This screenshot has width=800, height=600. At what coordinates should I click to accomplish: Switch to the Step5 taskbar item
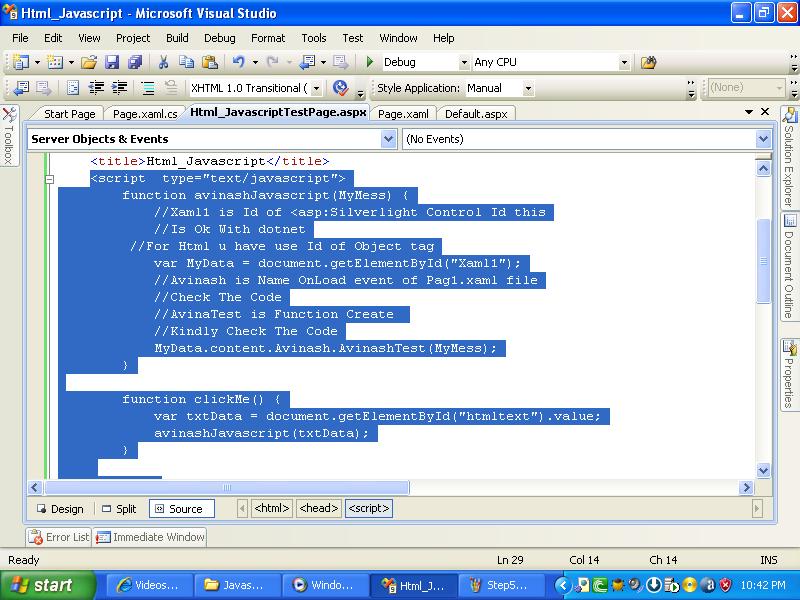point(501,585)
